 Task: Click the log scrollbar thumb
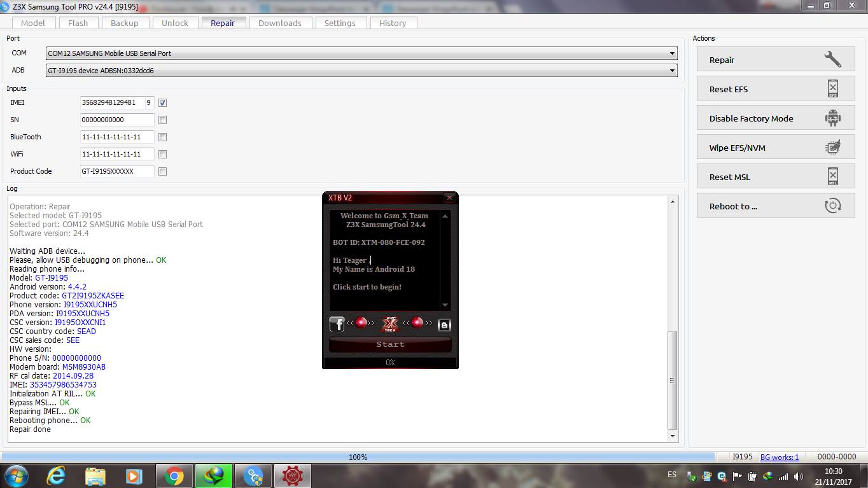[x=673, y=380]
